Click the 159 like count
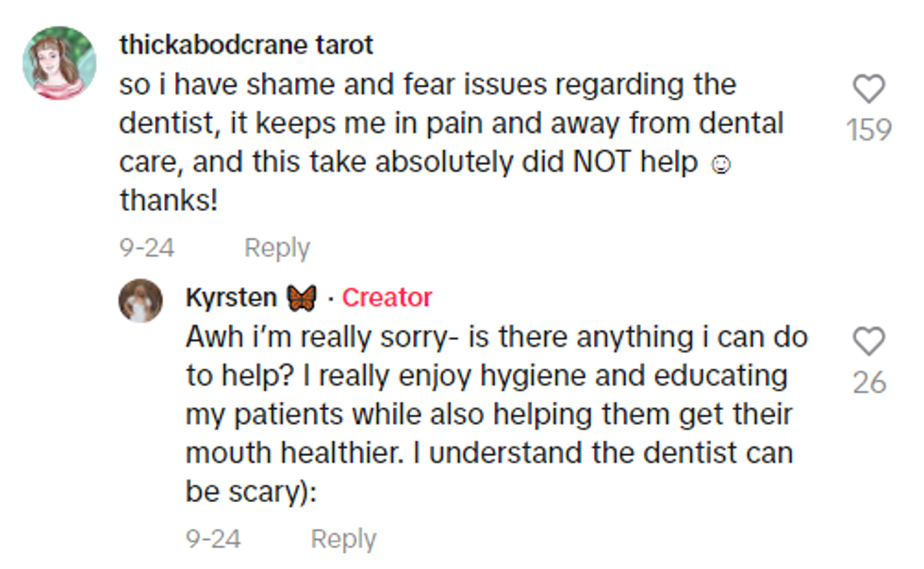This screenshot has width=924, height=569. pos(868,129)
